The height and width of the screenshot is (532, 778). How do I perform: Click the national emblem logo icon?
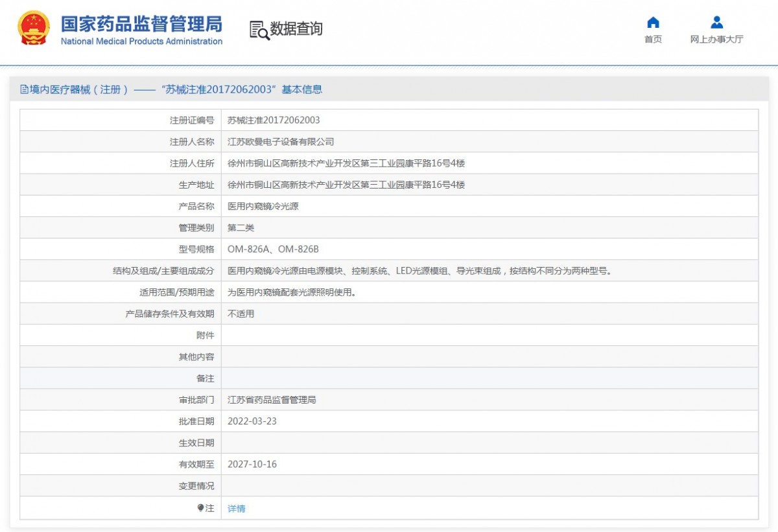point(33,28)
